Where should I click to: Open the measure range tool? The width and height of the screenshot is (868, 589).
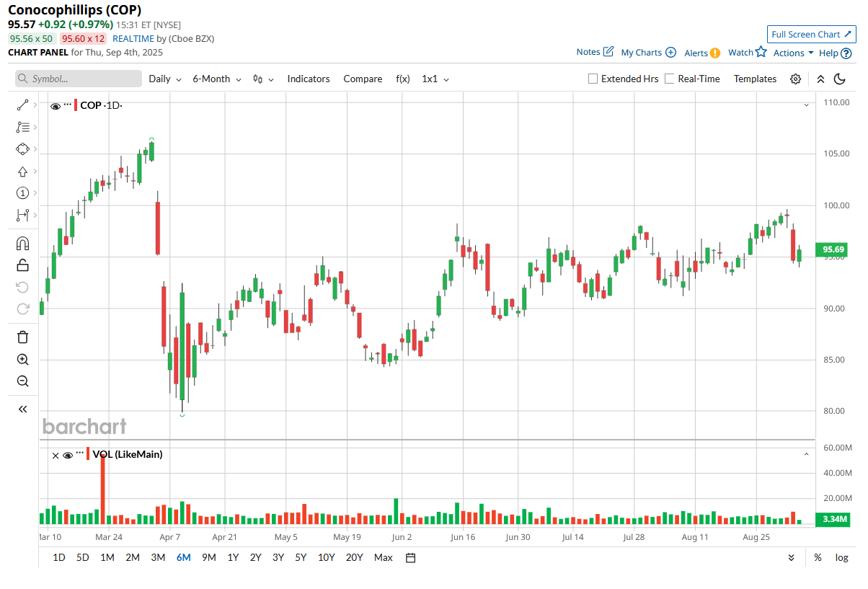pyautogui.click(x=22, y=215)
